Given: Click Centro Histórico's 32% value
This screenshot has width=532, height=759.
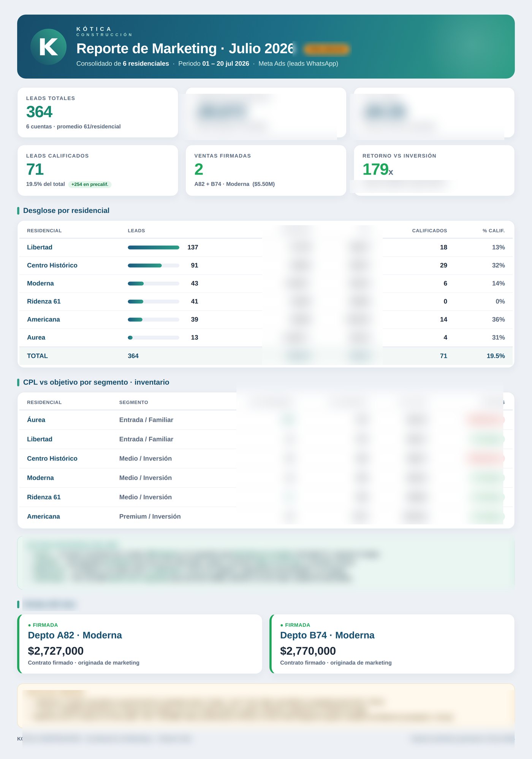Looking at the screenshot, I should pyautogui.click(x=498, y=265).
